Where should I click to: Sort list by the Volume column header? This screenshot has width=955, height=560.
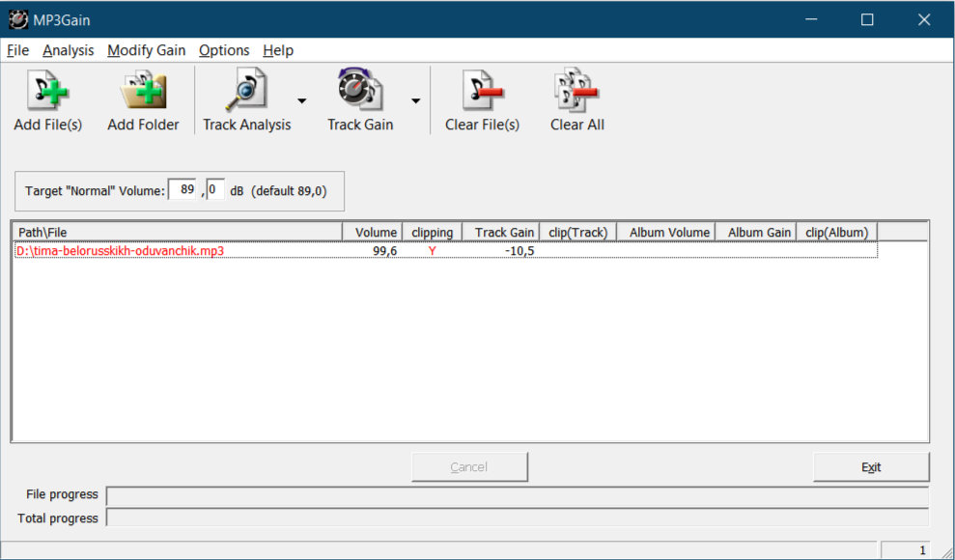[x=372, y=232]
